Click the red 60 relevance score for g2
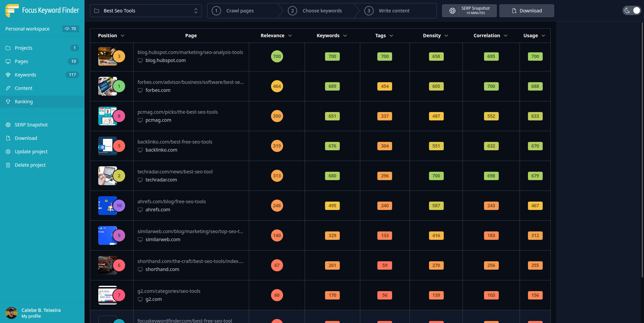The width and height of the screenshot is (644, 323). point(277,295)
